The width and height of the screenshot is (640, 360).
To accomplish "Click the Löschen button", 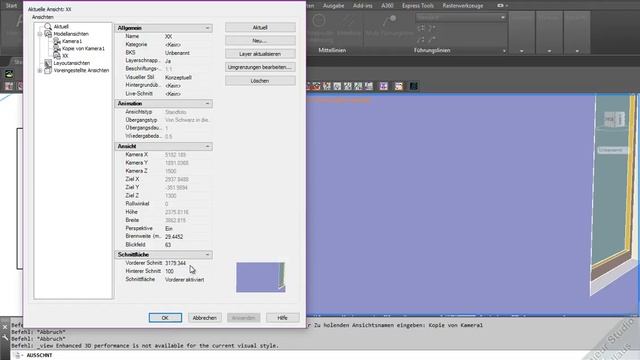I will (260, 81).
